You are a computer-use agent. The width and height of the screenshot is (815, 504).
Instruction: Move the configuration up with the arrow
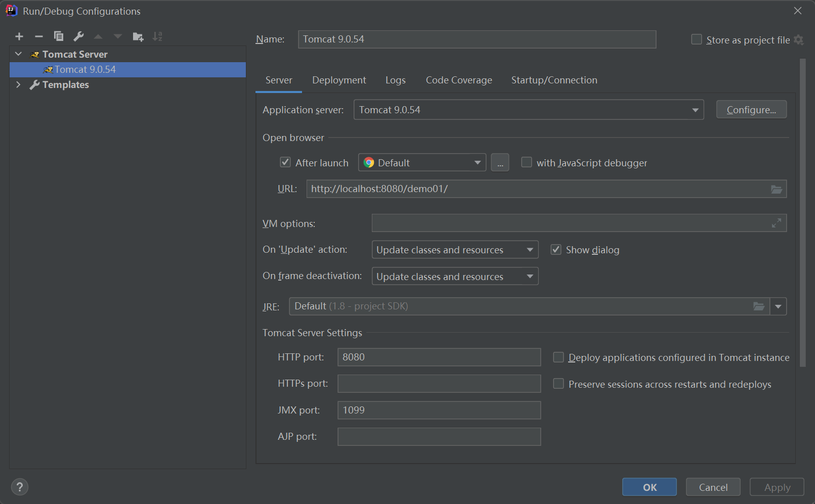(98, 36)
